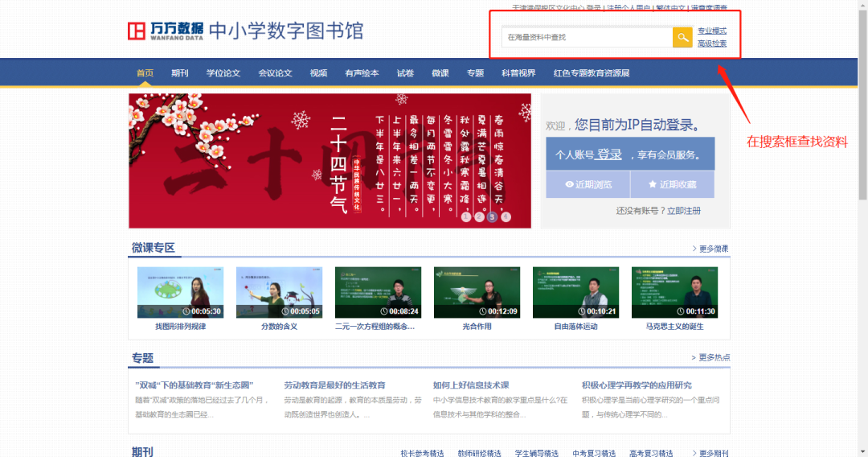Image resolution: width=868 pixels, height=457 pixels.
Task: Open the 专题 nav tab
Action: click(475, 72)
